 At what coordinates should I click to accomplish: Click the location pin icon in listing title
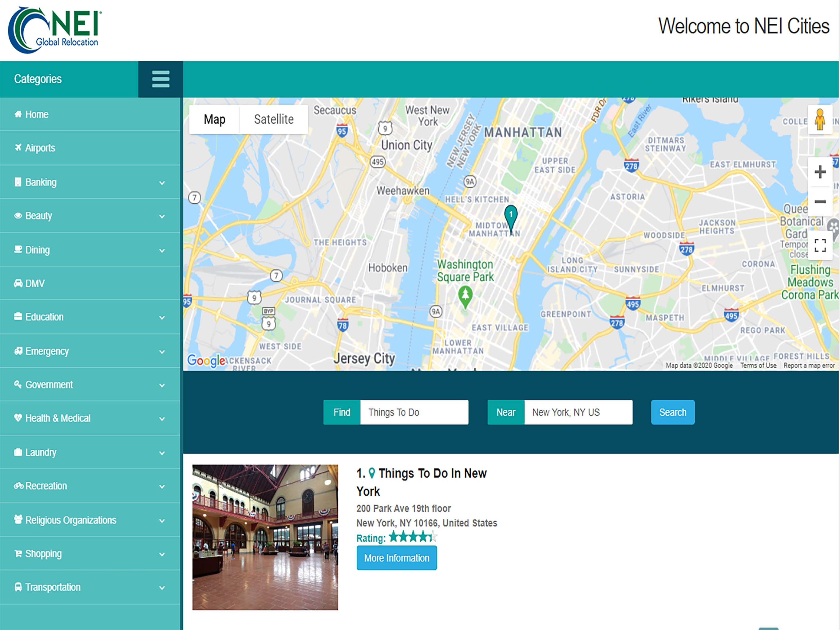(372, 473)
